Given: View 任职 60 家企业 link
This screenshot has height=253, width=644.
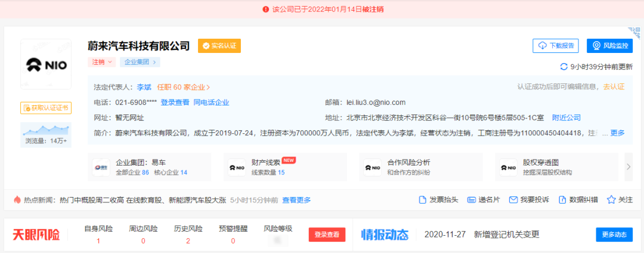Looking at the screenshot, I should click(x=184, y=87).
